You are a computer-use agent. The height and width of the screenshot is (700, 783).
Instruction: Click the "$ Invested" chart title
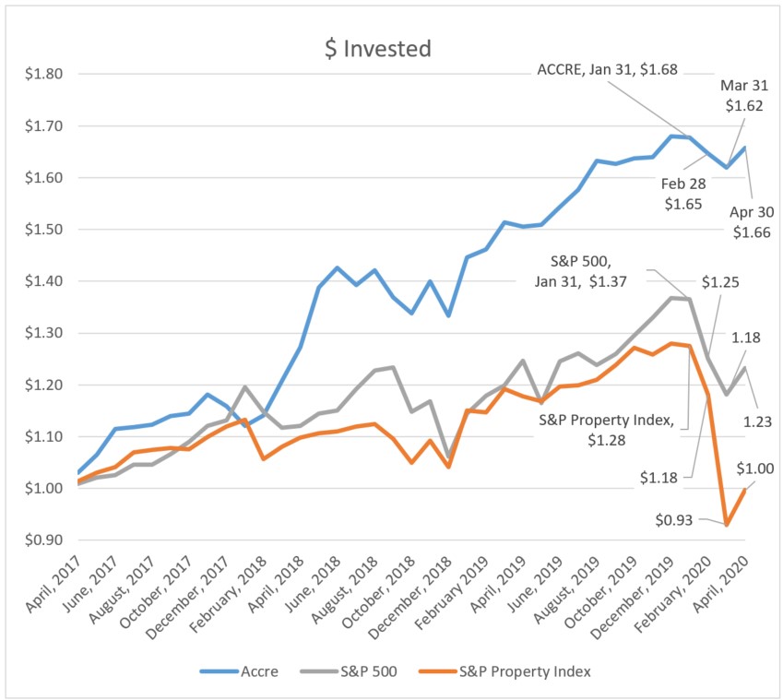point(377,49)
